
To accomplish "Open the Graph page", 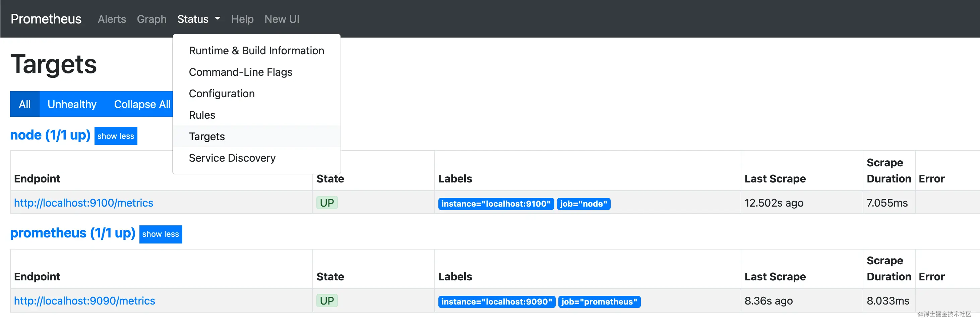I will 152,19.
